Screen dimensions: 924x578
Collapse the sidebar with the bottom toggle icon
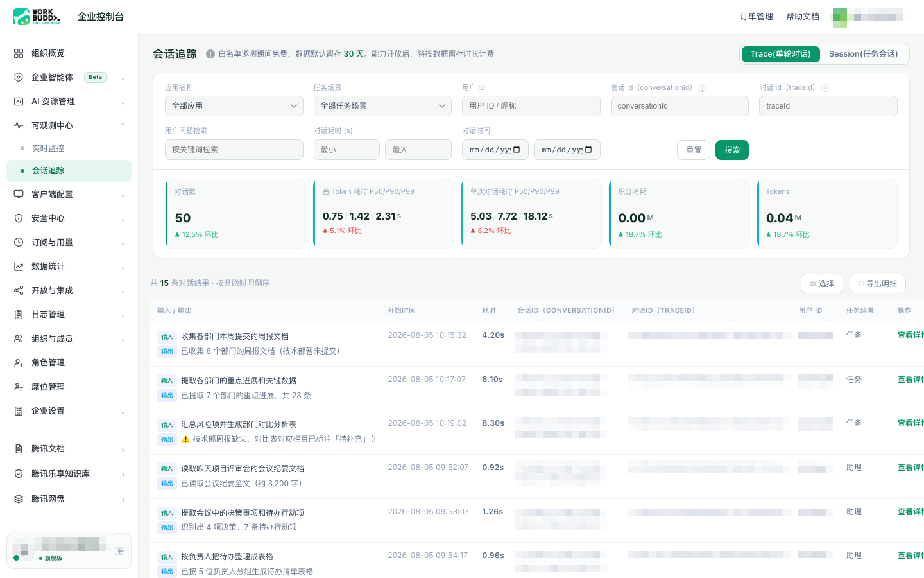click(x=119, y=551)
